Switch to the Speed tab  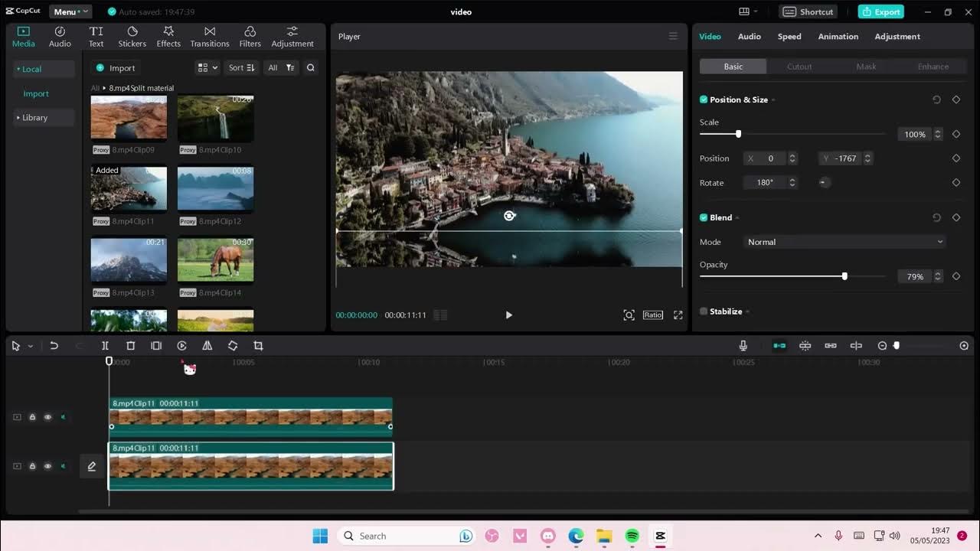point(789,36)
